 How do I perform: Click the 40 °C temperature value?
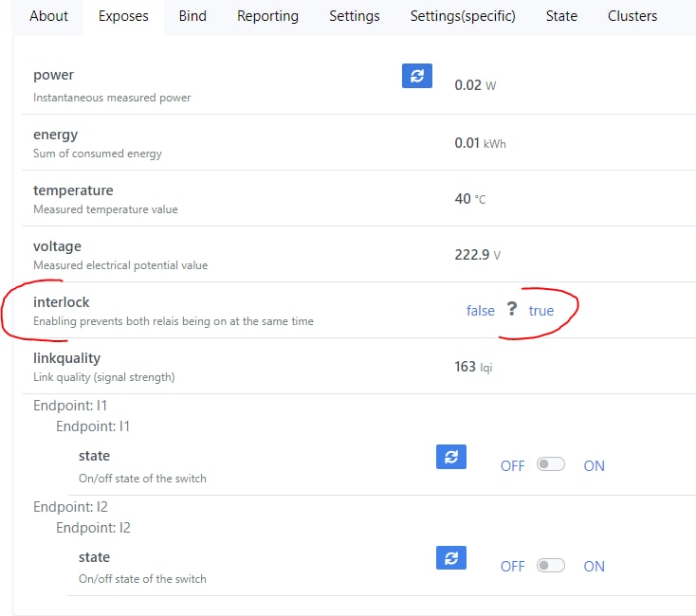[469, 199]
